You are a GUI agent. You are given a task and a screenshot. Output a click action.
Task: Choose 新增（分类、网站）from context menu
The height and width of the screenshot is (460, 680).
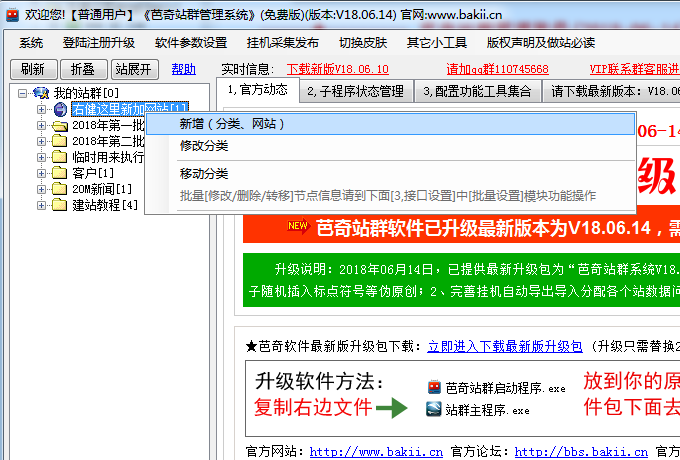click(391, 124)
